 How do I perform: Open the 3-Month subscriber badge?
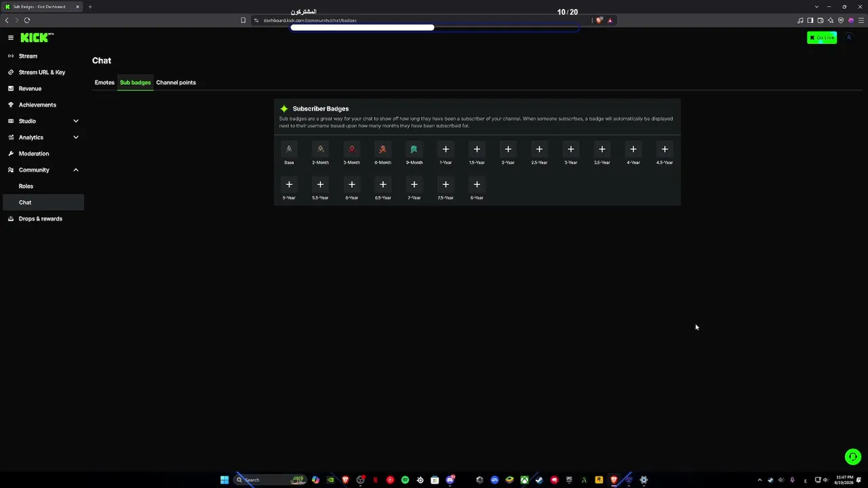(351, 149)
